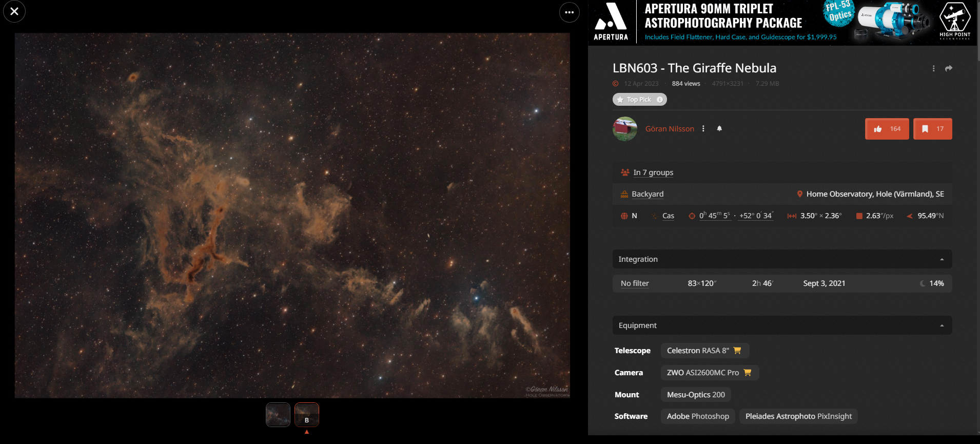Open the Pleiades Astrophoto PixInsight tag
The height and width of the screenshot is (444, 980).
pos(798,416)
